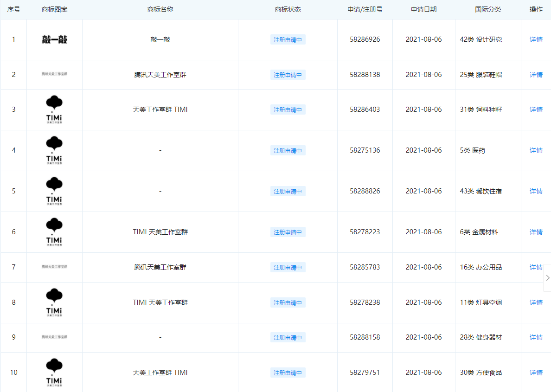Click application number 58288138

365,75
